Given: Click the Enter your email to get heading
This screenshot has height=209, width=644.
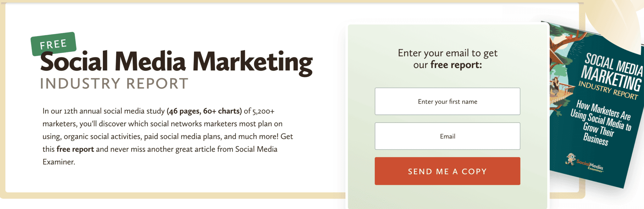Looking at the screenshot, I should 447,53.
